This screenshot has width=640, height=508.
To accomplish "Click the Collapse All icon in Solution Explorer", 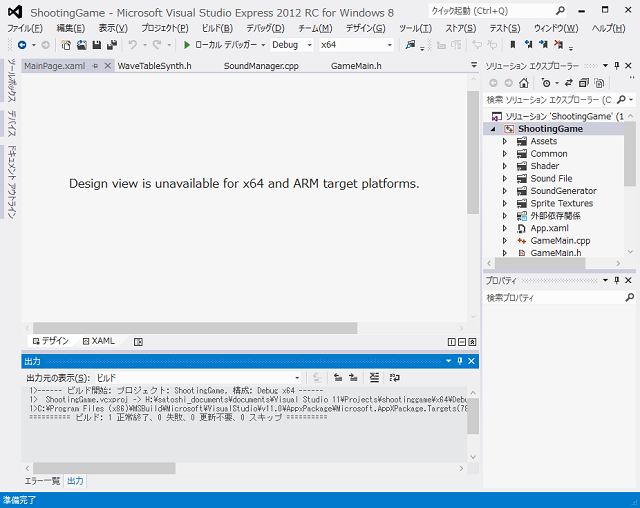I will pyautogui.click(x=583, y=83).
